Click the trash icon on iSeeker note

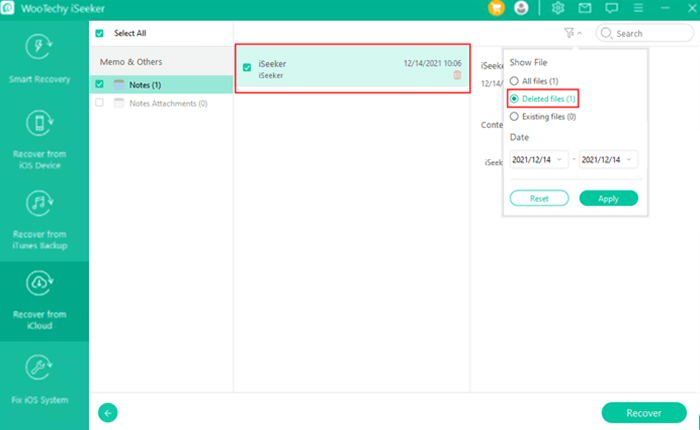(457, 75)
